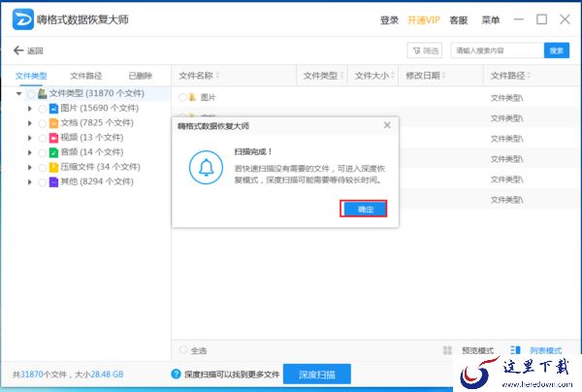This screenshot has height=392, width=582.
Task: Select 图片 (15690 个文件) tree label
Action: click(100, 109)
